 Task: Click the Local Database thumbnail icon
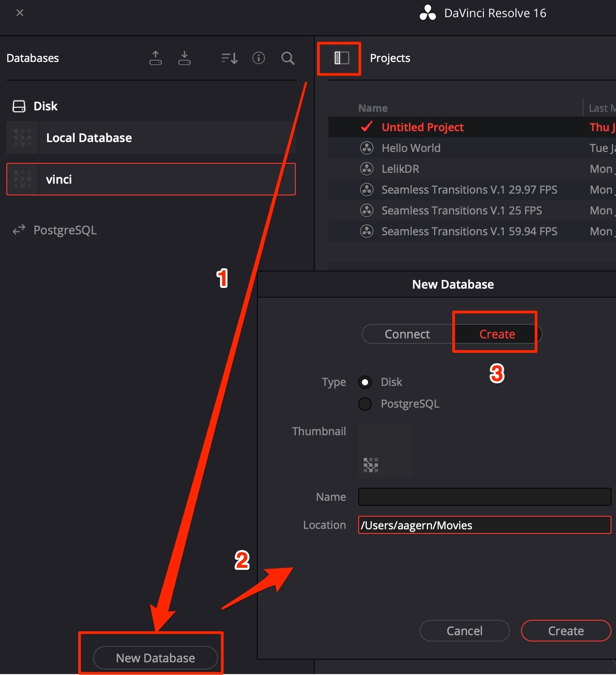(23, 138)
